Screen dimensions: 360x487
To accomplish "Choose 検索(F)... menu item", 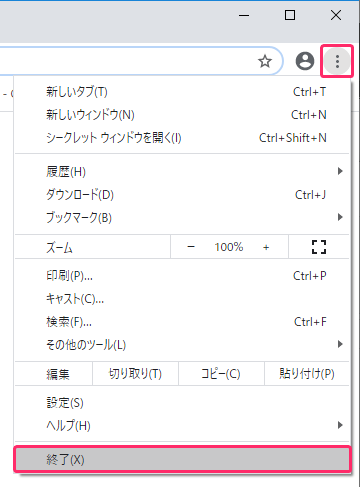I will (182, 322).
